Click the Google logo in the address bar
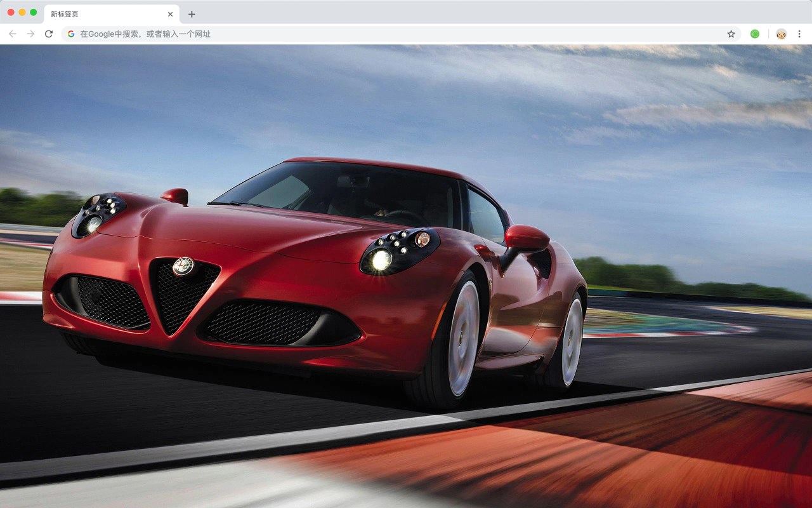The width and height of the screenshot is (812, 508). point(71,34)
